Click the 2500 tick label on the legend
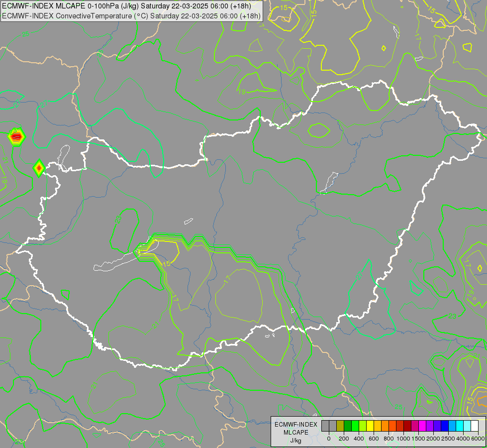 (448, 439)
